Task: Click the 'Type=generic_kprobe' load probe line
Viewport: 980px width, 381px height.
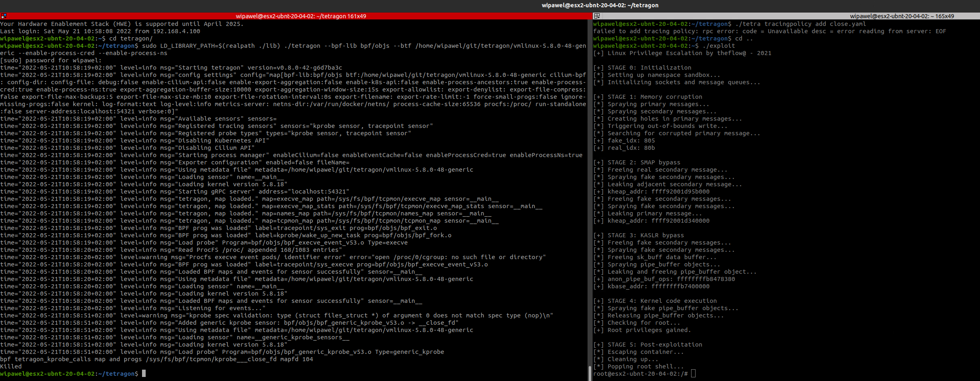Action: [x=222, y=352]
